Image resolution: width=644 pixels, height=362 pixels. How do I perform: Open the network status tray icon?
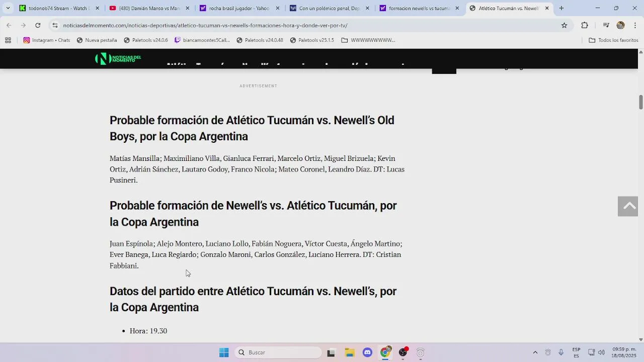592,352
